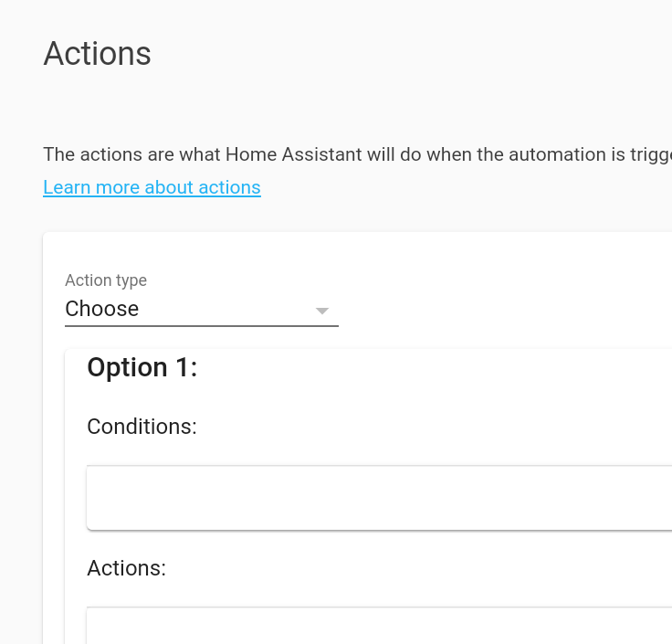Select the Actions page heading
Image resolution: width=672 pixels, height=644 pixels.
97,54
